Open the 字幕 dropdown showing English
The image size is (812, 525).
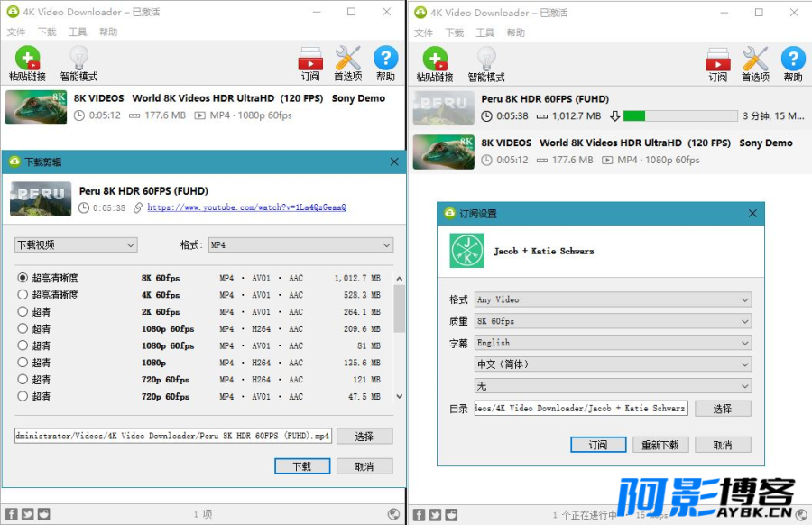click(613, 343)
